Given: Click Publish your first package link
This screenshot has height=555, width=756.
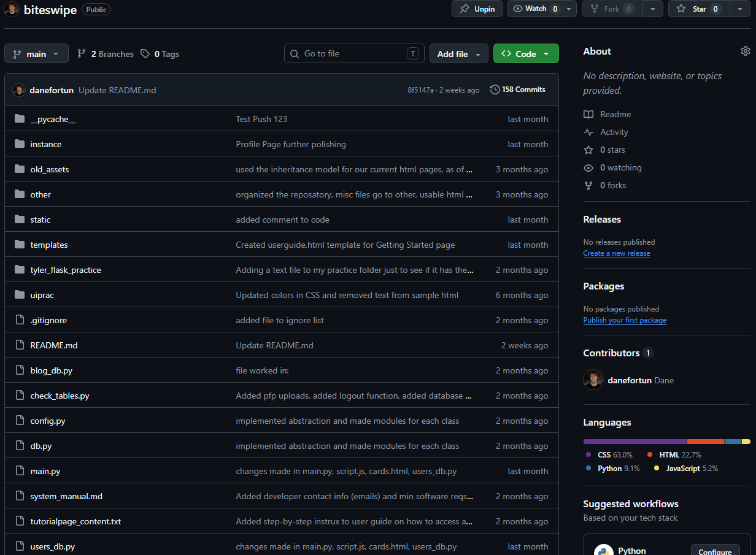Looking at the screenshot, I should point(625,320).
